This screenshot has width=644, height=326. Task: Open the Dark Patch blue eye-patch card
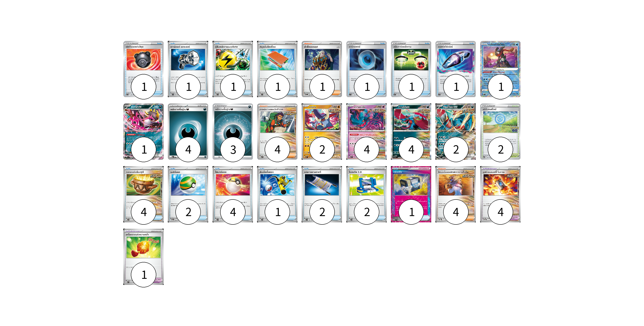point(366,69)
